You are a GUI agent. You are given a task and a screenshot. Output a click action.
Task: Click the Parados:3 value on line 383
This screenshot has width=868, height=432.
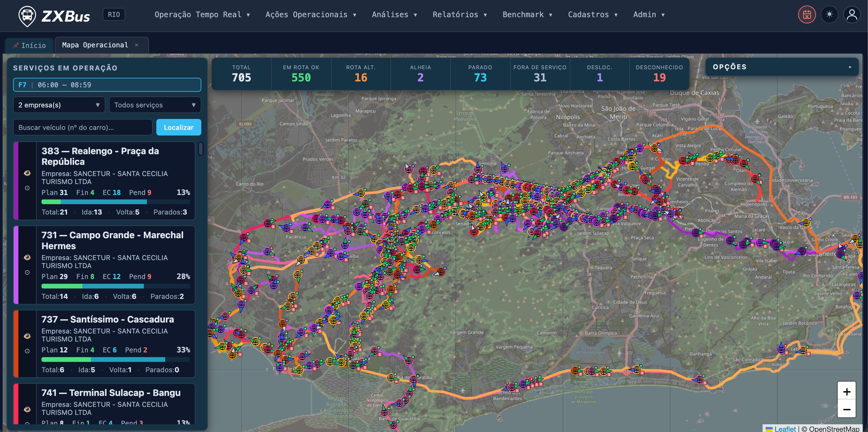(170, 212)
